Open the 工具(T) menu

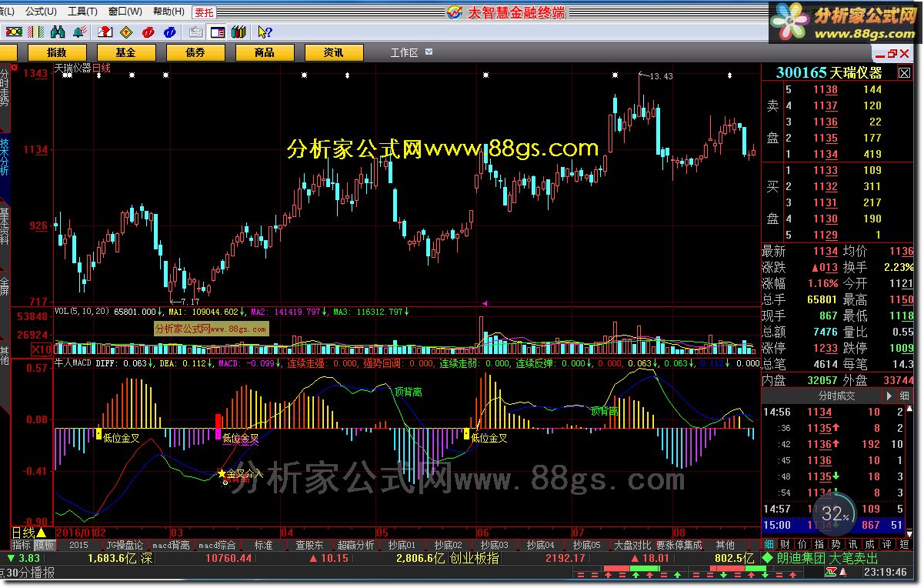(x=82, y=12)
